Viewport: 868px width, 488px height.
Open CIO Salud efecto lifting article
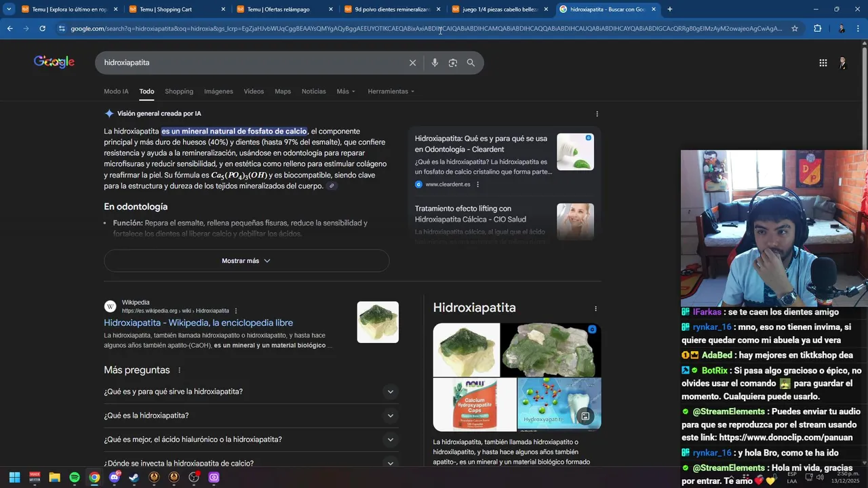point(471,214)
